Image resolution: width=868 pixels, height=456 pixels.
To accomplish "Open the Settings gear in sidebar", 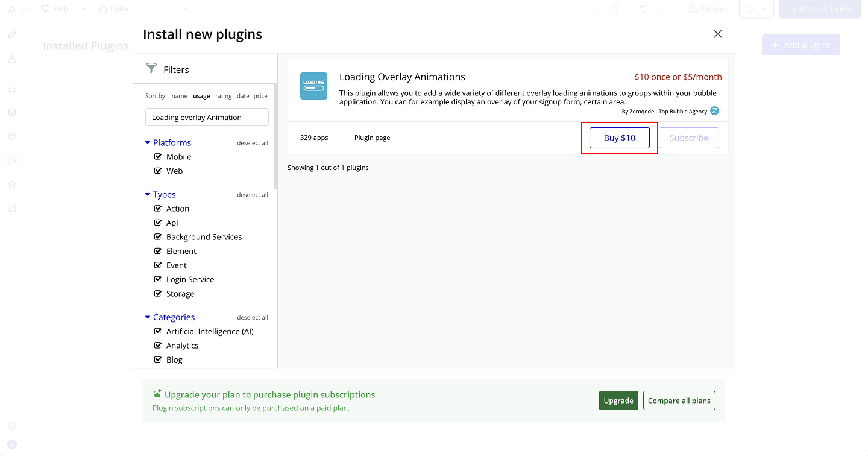I will [12, 185].
